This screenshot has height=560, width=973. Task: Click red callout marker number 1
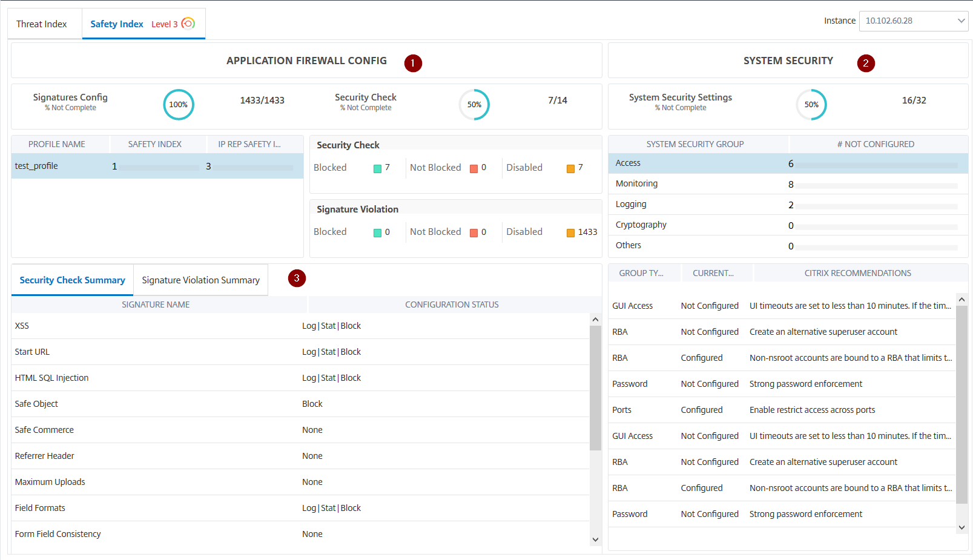413,63
